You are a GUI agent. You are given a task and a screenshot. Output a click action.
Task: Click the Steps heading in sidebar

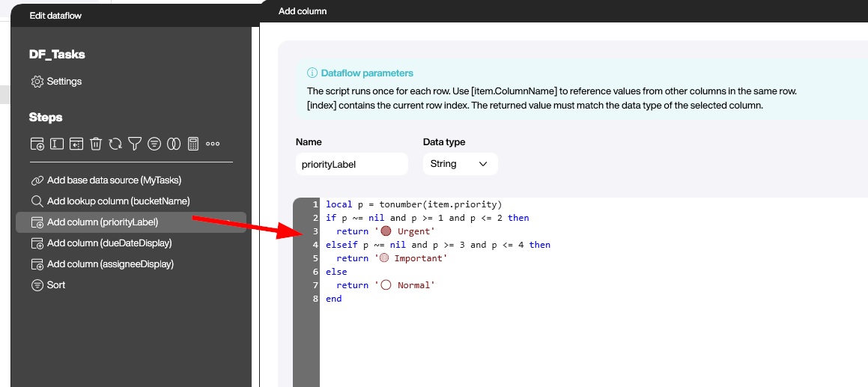click(x=46, y=118)
